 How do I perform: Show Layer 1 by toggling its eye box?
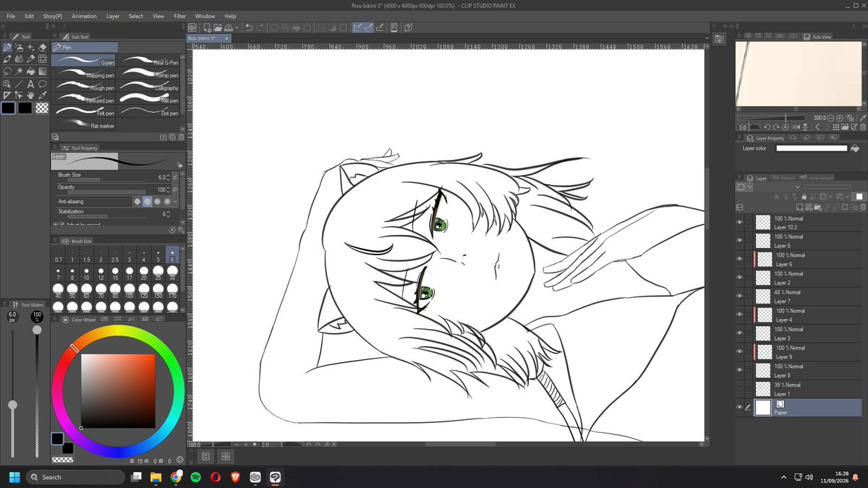pyautogui.click(x=739, y=389)
